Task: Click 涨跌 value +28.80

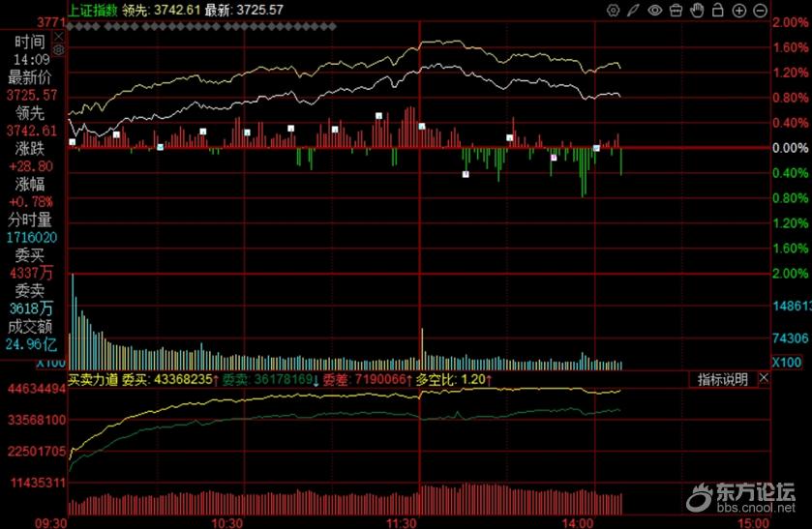Action: tap(31, 166)
